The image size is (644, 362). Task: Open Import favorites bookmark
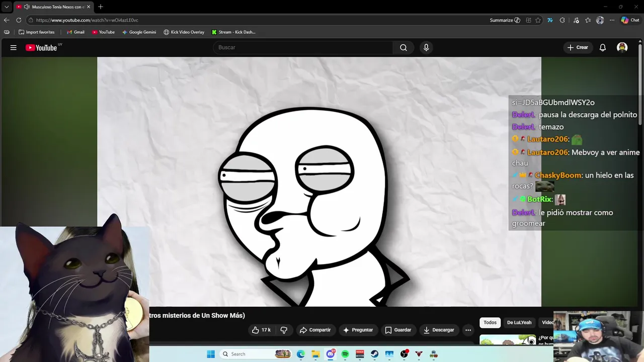pos(36,32)
